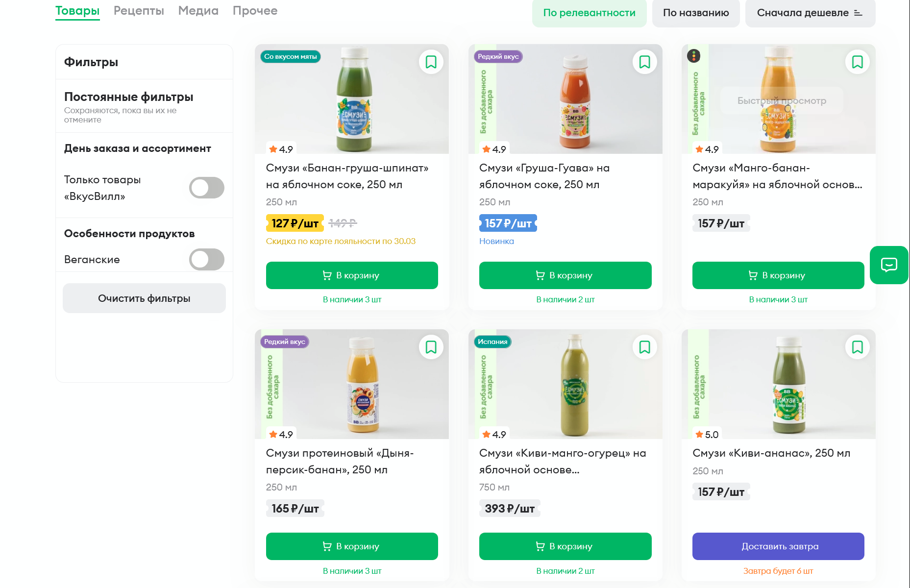
Task: Enable Только товары «ВкусВилл» toggle
Action: coord(207,188)
